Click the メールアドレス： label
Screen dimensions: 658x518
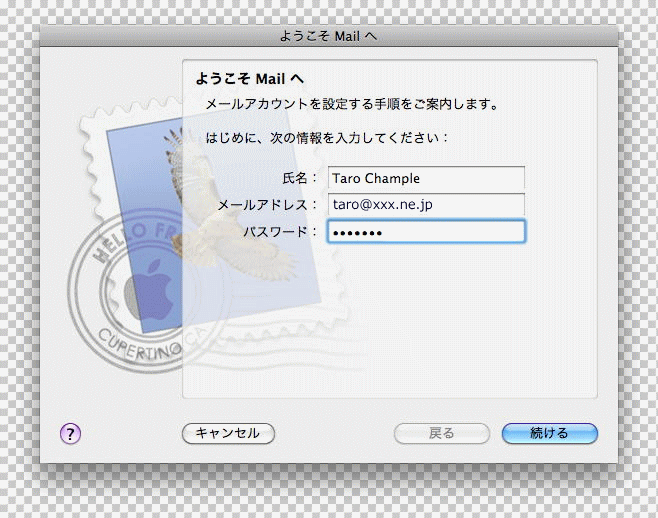click(268, 205)
